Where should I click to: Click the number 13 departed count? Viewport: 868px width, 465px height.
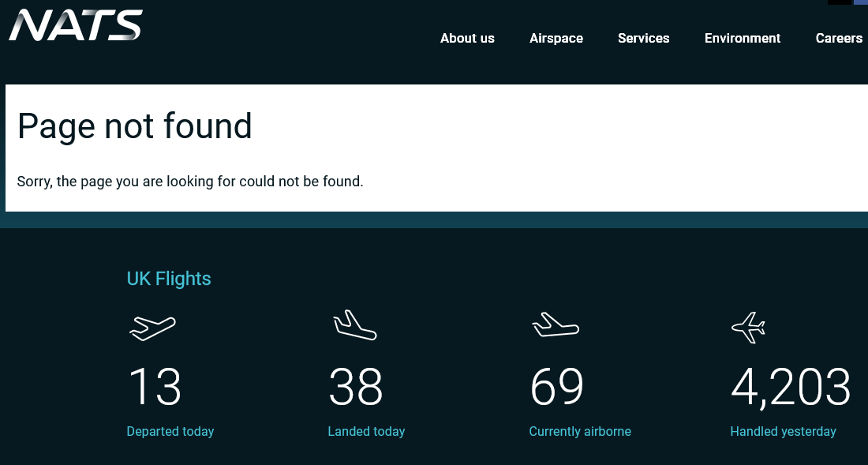click(155, 387)
